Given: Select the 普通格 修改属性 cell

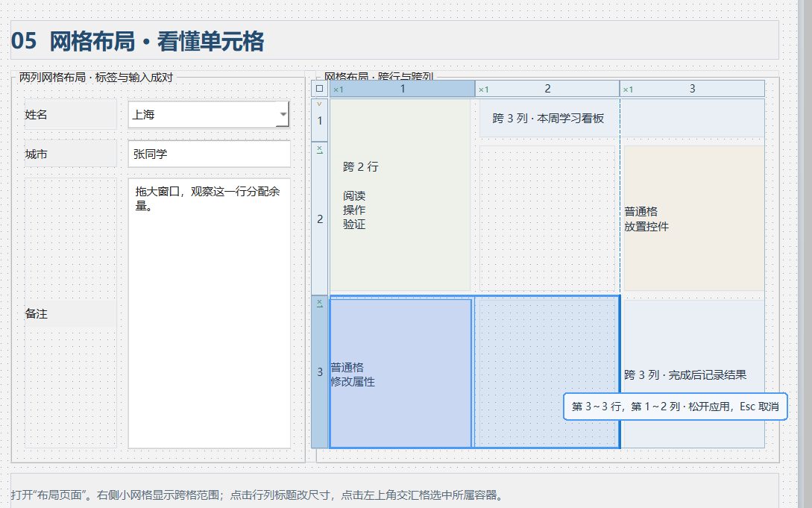Looking at the screenshot, I should pyautogui.click(x=401, y=374).
